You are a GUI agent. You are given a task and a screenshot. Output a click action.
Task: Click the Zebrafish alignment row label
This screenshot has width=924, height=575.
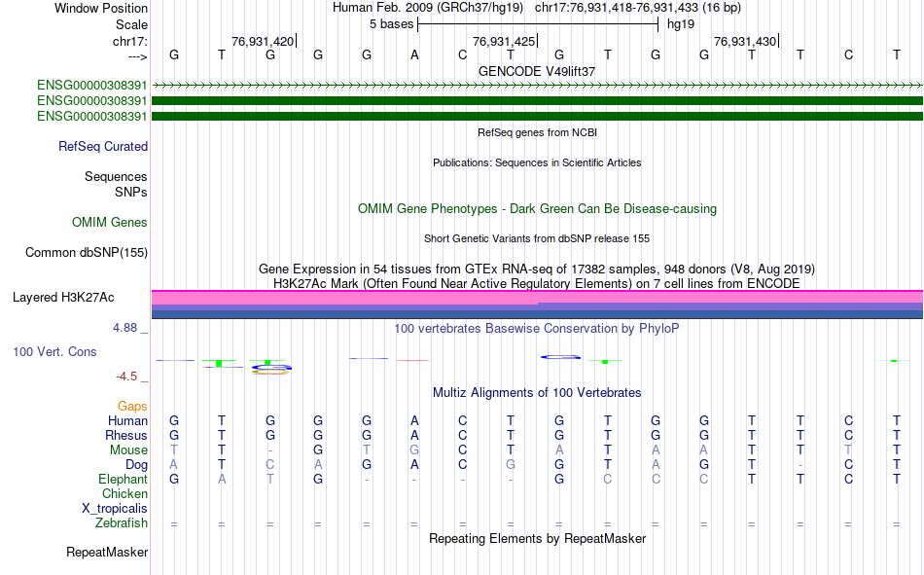point(122,523)
